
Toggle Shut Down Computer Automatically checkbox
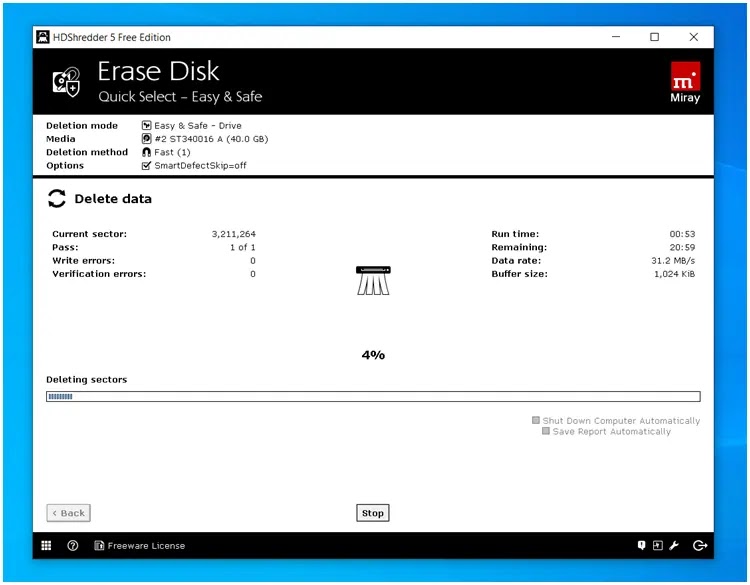(536, 420)
